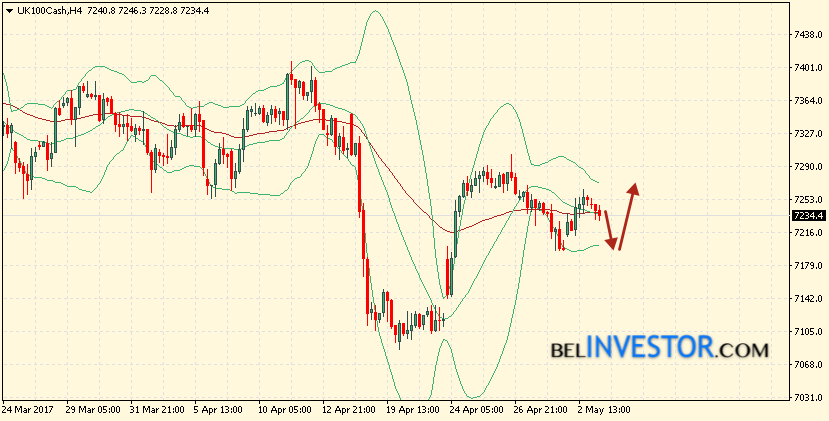Image resolution: width=829 pixels, height=421 pixels.
Task: Pick the 7290.0 price axis label
Action: click(x=808, y=167)
